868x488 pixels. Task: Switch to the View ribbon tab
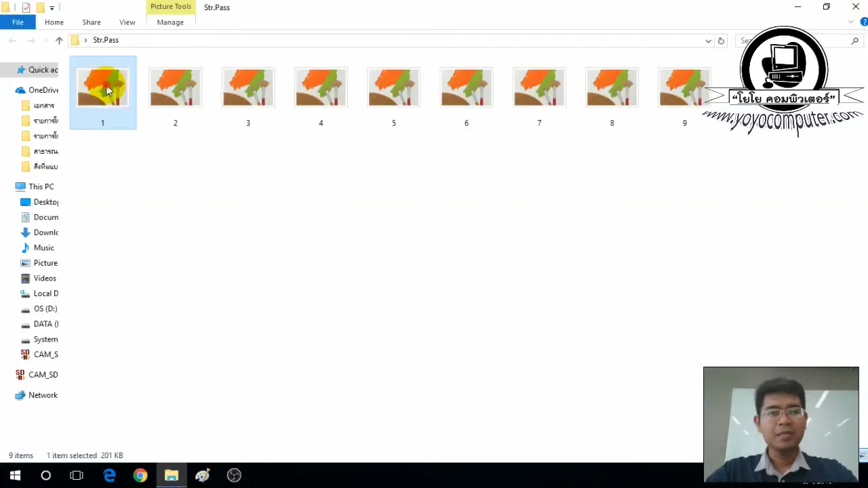tap(127, 22)
